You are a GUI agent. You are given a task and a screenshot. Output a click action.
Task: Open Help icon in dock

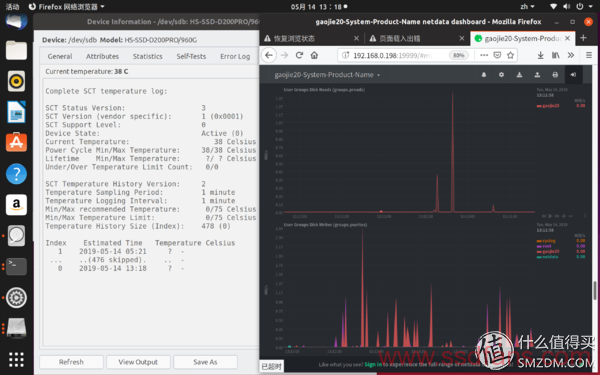point(16,174)
